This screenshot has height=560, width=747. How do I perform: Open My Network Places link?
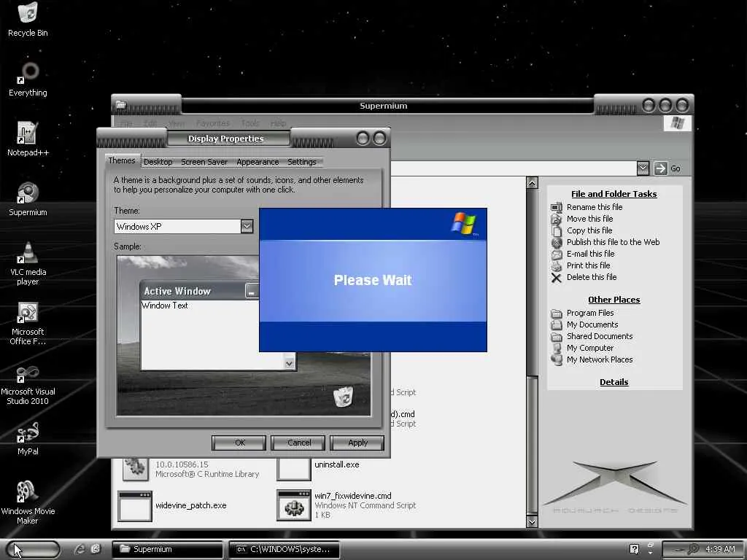pyautogui.click(x=600, y=359)
